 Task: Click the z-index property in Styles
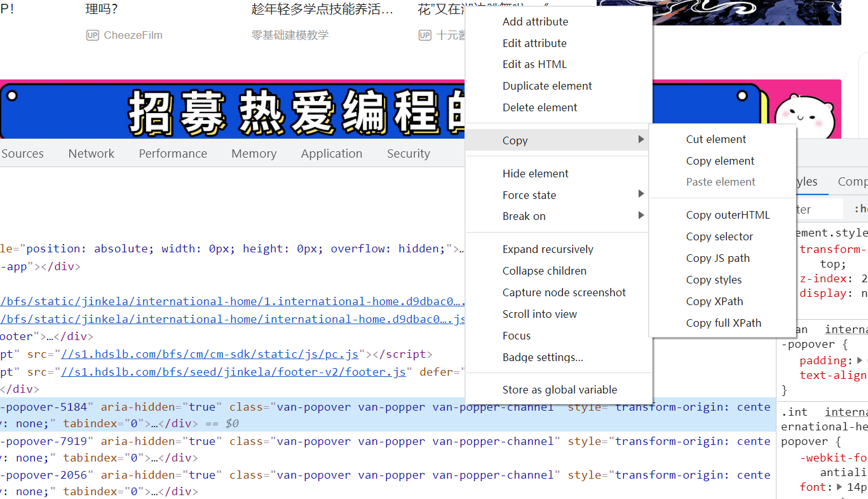[824, 278]
